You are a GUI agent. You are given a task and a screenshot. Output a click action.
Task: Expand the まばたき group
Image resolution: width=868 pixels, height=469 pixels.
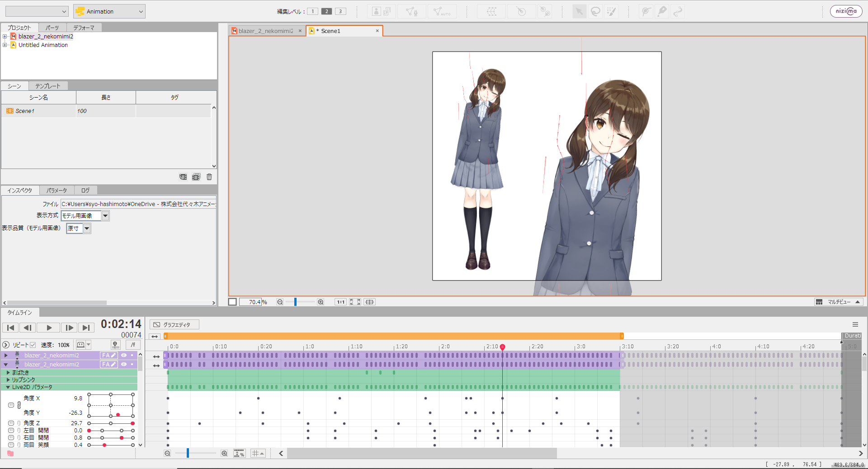[8, 373]
